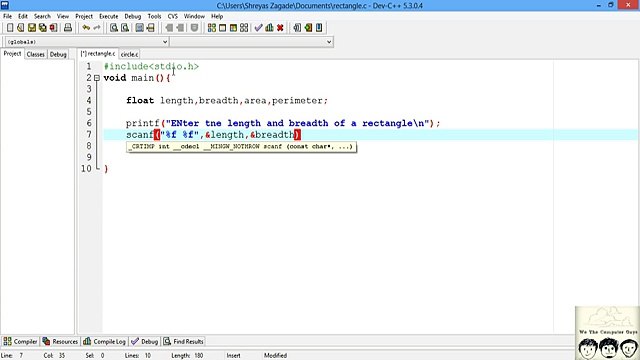Click the scanf signature tooltip
This screenshot has height=360, width=640.
click(x=241, y=147)
